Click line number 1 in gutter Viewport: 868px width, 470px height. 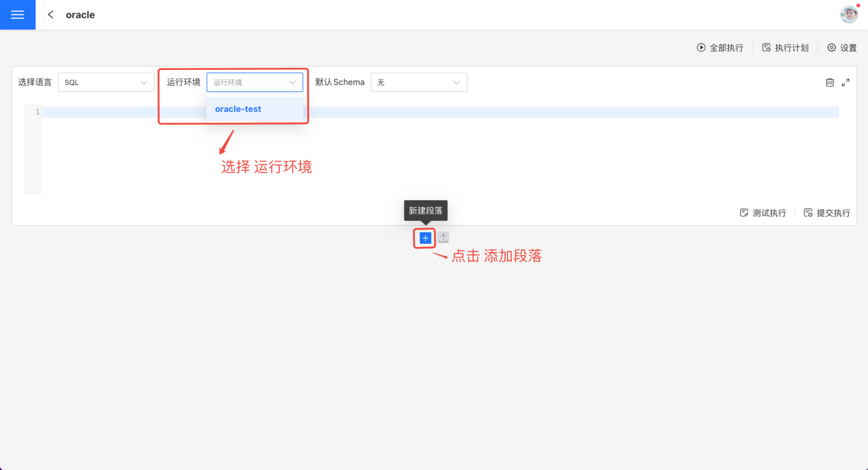pos(37,112)
